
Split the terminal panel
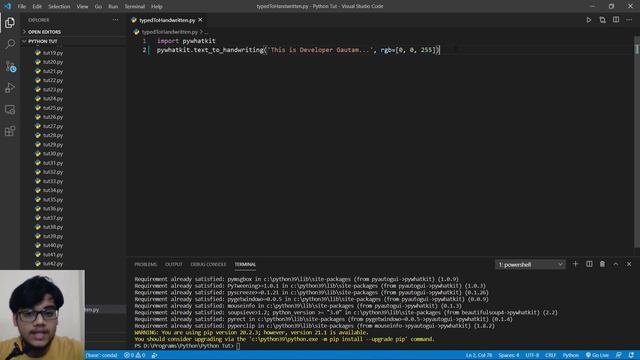pos(589,264)
